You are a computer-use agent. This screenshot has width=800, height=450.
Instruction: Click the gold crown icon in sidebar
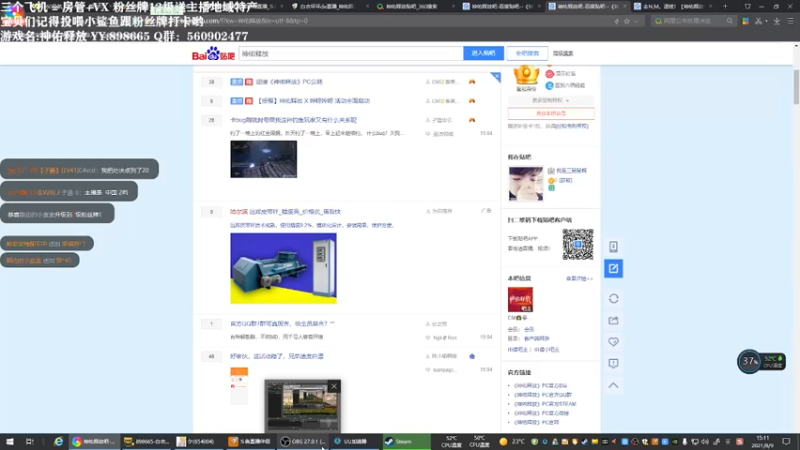point(526,76)
